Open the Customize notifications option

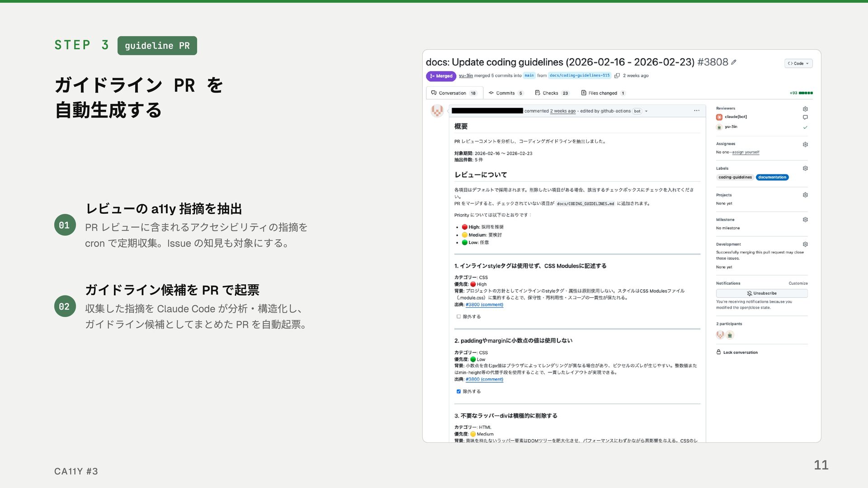tap(798, 283)
